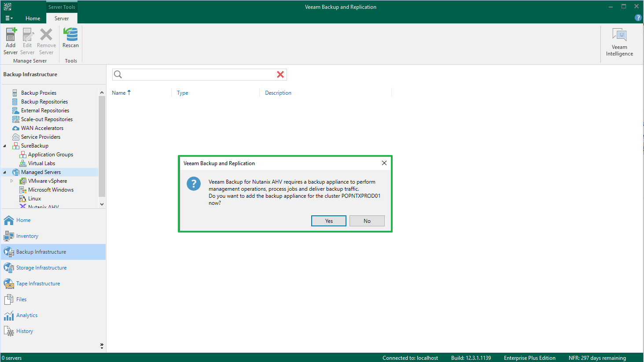Clear the search with the red X
644x362 pixels.
tap(280, 74)
